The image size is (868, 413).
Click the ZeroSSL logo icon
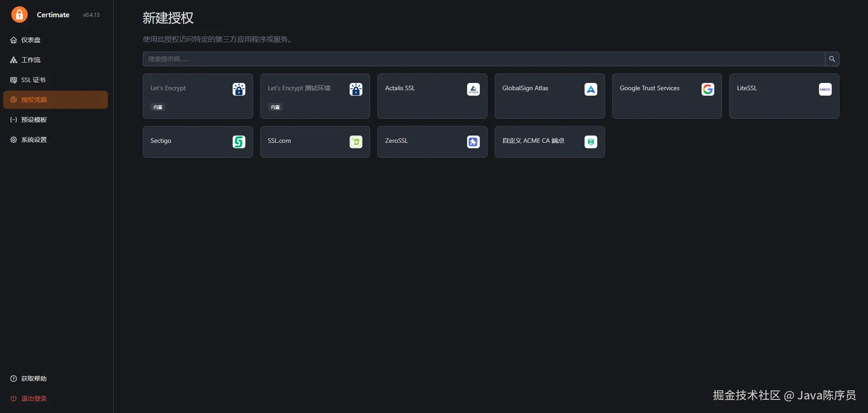[x=473, y=142]
